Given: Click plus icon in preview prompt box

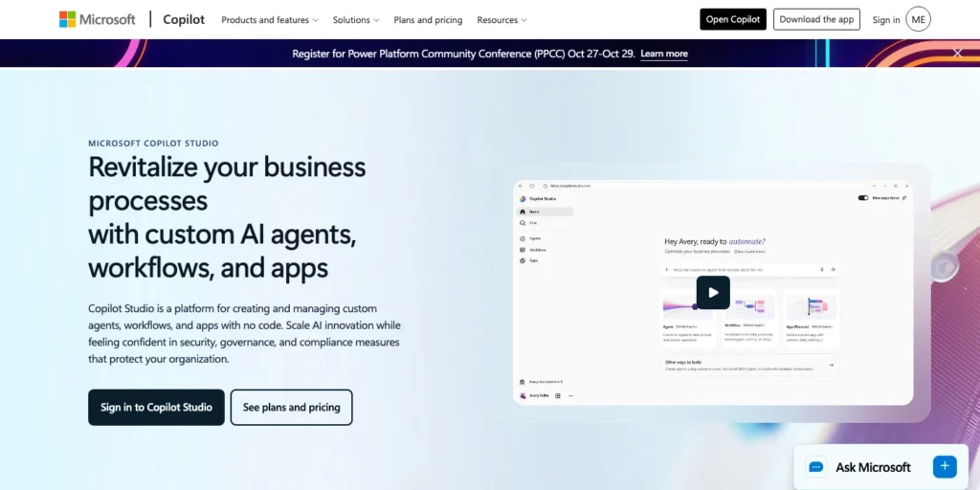Looking at the screenshot, I should pos(667,269).
